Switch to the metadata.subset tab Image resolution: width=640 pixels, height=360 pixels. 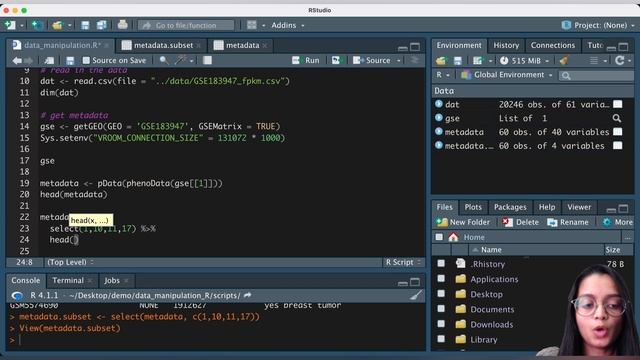tap(163, 45)
